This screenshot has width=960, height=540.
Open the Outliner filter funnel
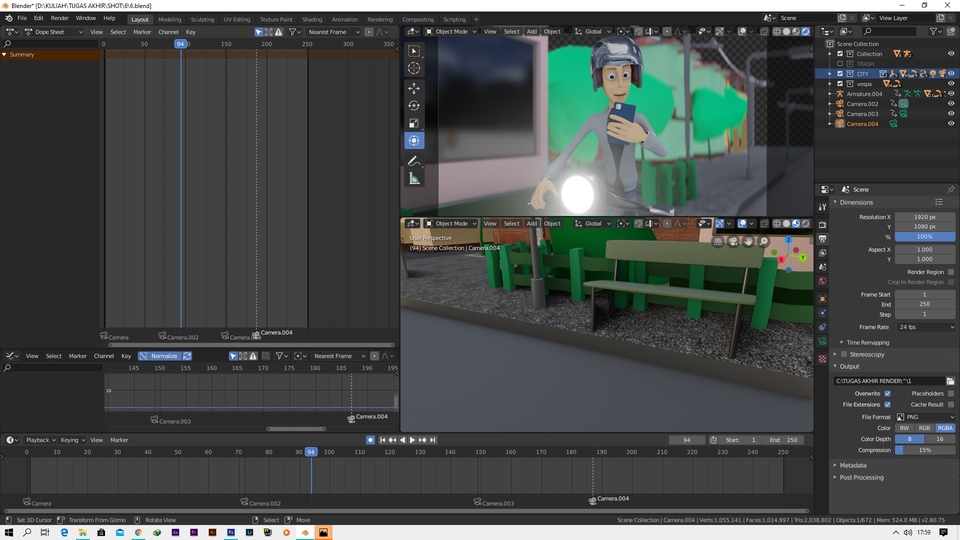coord(935,31)
